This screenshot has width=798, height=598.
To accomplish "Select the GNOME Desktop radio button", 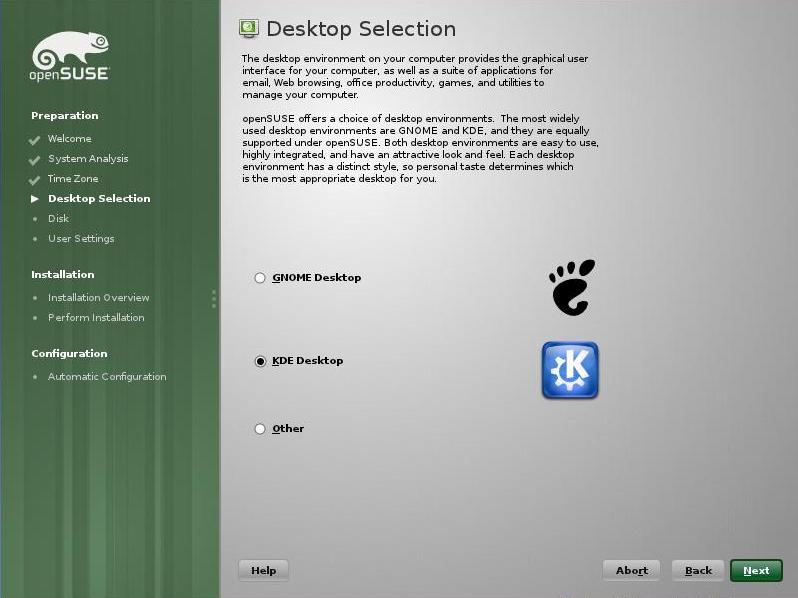I will (260, 278).
